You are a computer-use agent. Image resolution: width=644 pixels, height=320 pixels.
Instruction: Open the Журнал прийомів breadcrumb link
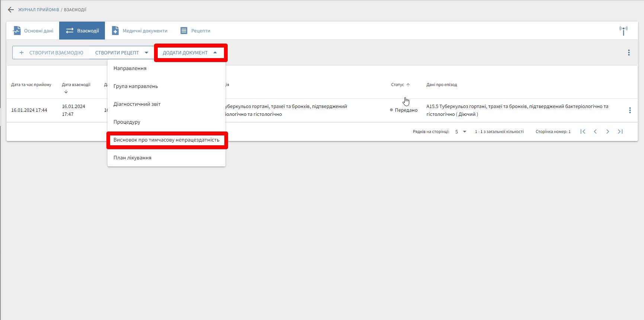pyautogui.click(x=38, y=10)
